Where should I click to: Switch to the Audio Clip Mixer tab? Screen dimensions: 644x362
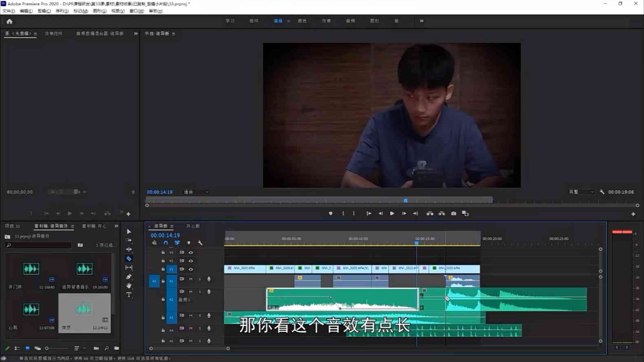tap(100, 34)
